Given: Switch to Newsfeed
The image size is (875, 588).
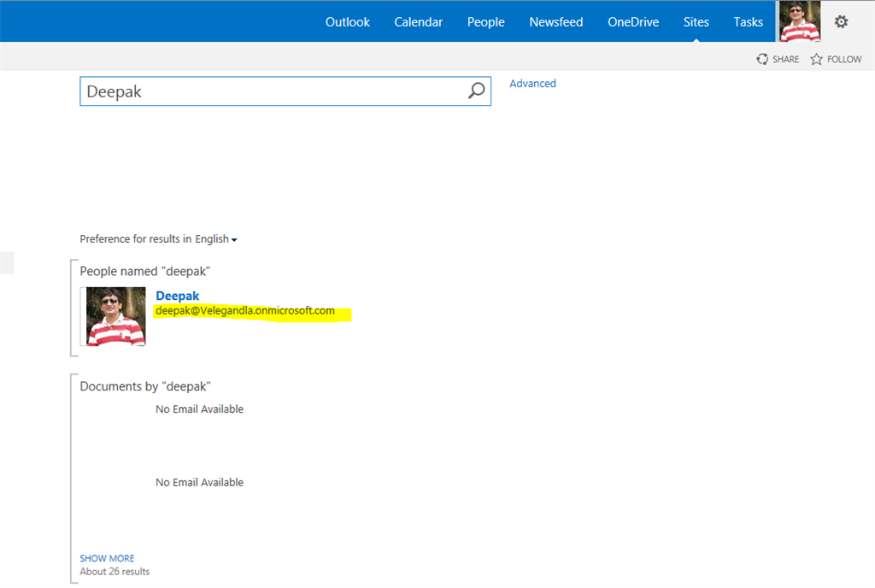Looking at the screenshot, I should (x=556, y=22).
